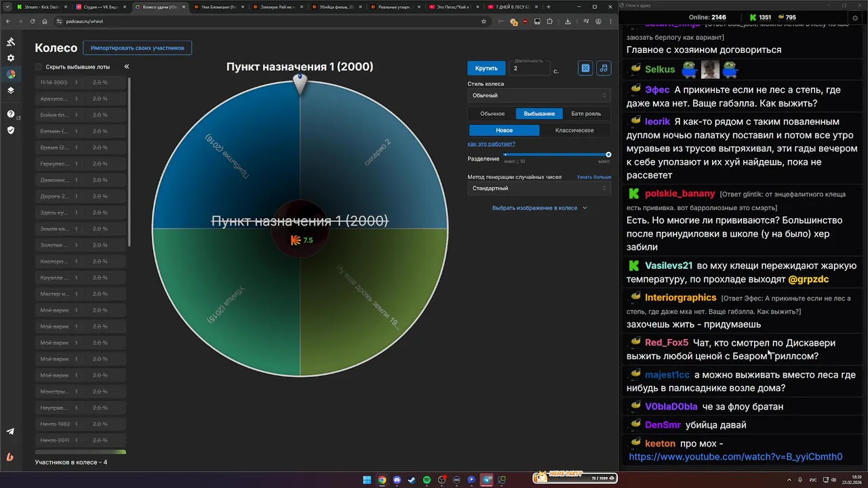Open new browser tab with plus icon
The width and height of the screenshot is (868, 488).
(549, 7)
